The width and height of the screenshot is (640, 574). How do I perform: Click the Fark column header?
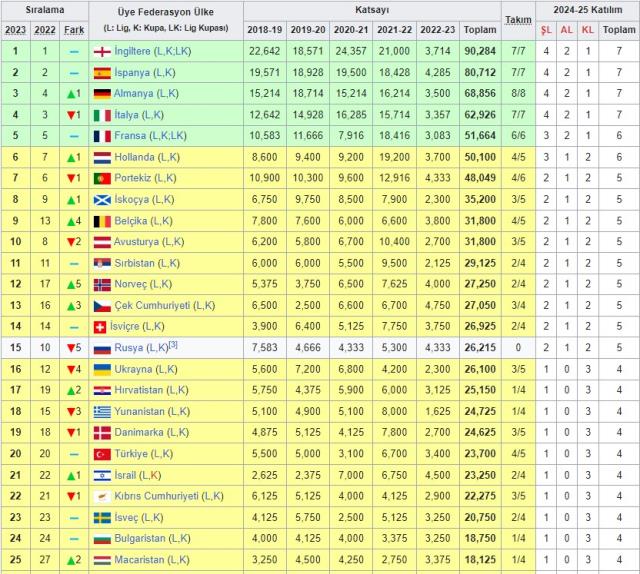74,30
